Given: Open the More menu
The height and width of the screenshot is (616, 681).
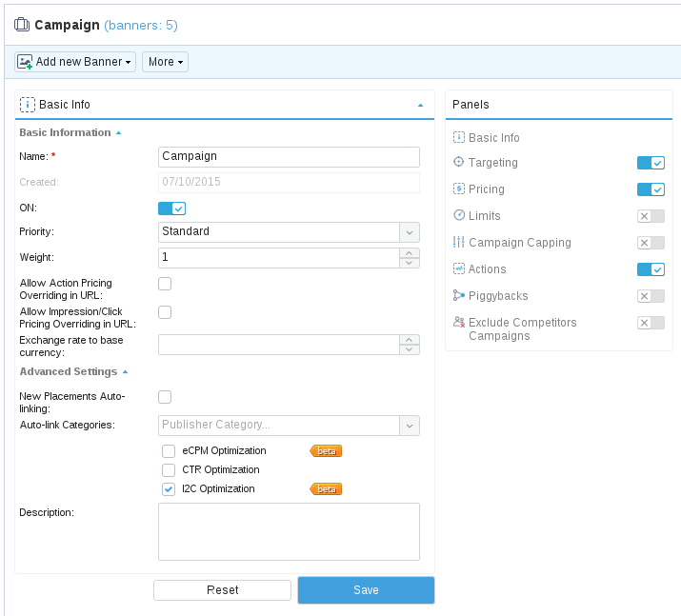Looking at the screenshot, I should 165,62.
